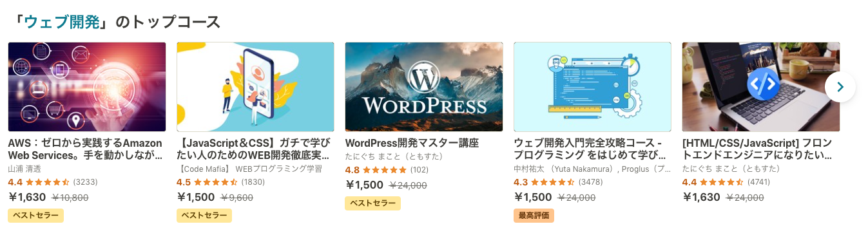Open the AWS course thumbnail image
This screenshot has height=233, width=868.
tap(87, 87)
